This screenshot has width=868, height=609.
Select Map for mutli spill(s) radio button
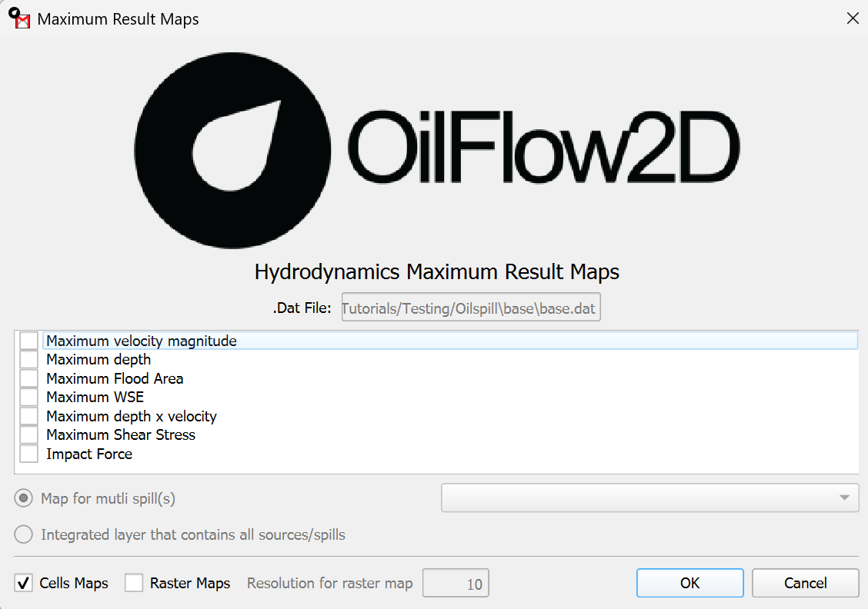(x=24, y=498)
